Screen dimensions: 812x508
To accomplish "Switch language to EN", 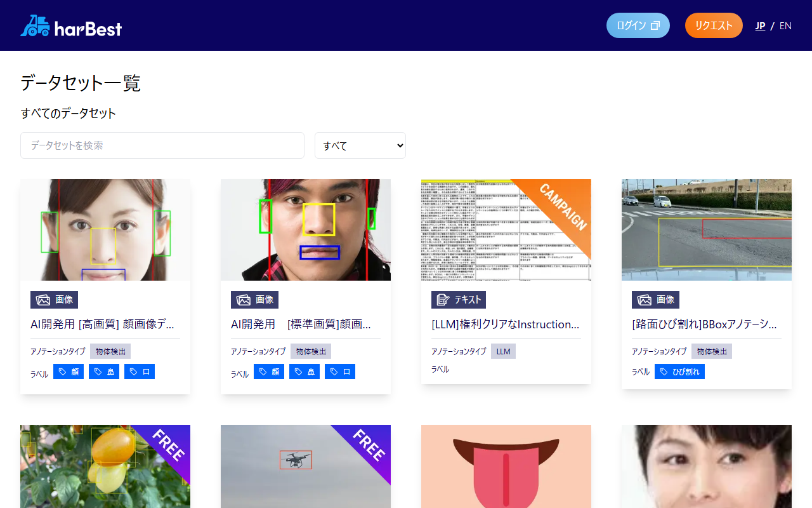I will click(x=785, y=26).
